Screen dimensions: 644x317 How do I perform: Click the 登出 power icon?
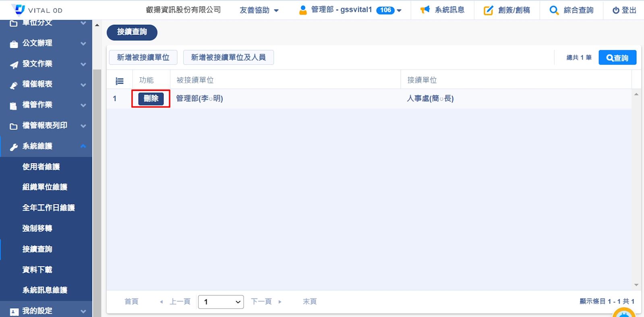coord(616,10)
